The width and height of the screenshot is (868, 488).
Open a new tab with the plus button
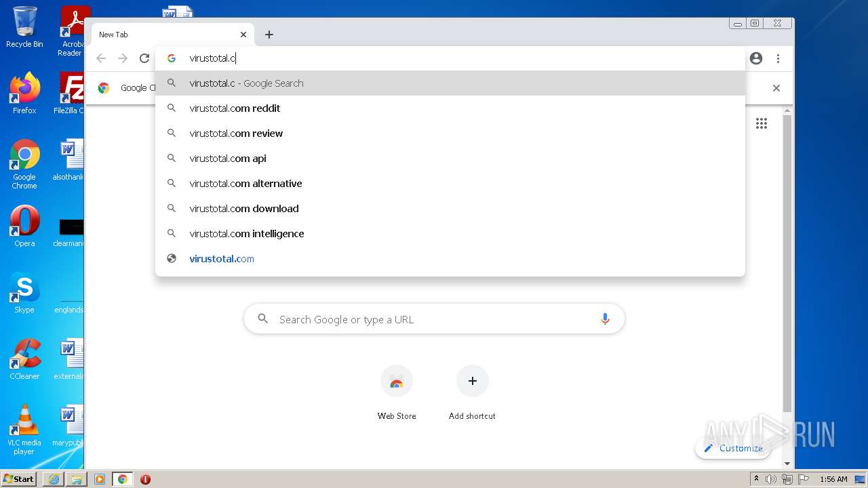click(x=269, y=35)
